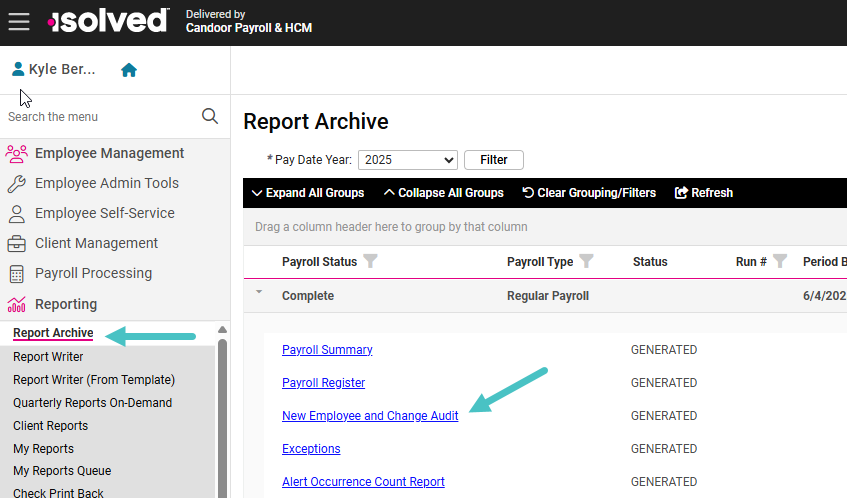Viewport: 847px width, 498px height.
Task: Click the Filter button
Action: point(494,160)
